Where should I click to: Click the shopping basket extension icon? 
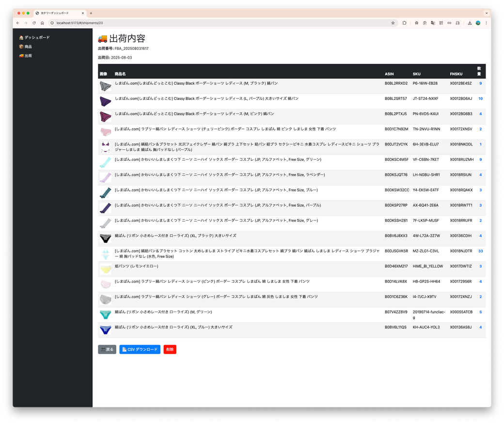[417, 23]
